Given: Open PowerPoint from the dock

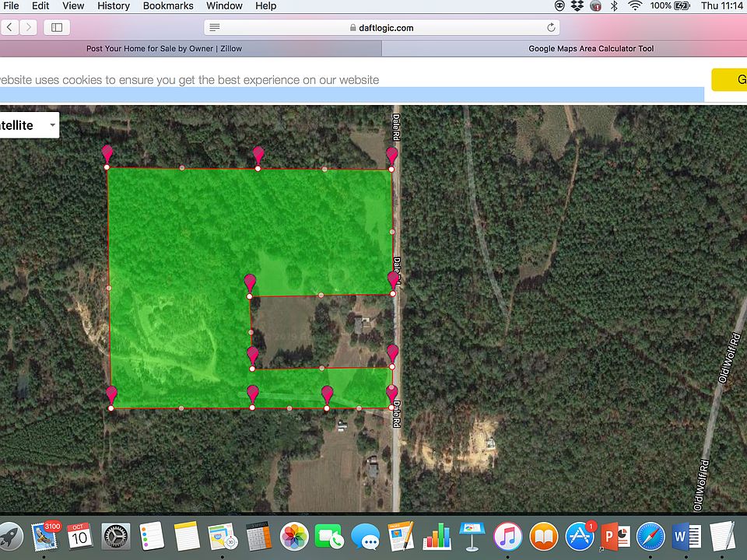Looking at the screenshot, I should tap(615, 537).
